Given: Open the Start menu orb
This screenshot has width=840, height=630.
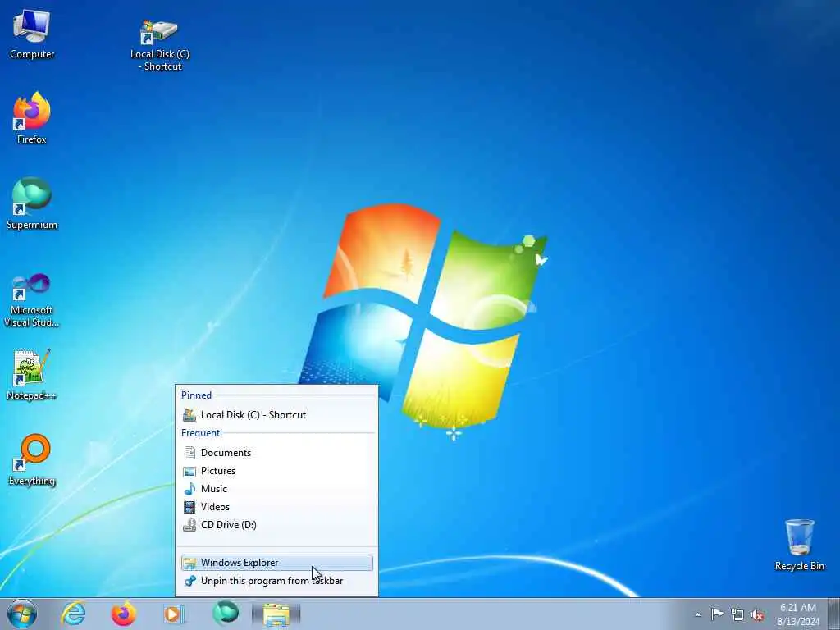Looking at the screenshot, I should (x=22, y=614).
